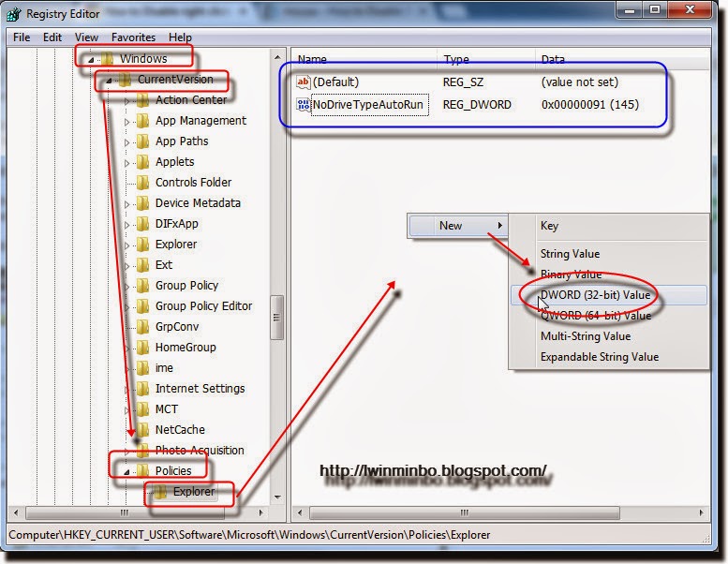Select the NoDriveTypeAutoRun value name
The width and height of the screenshot is (728, 564).
pos(367,105)
